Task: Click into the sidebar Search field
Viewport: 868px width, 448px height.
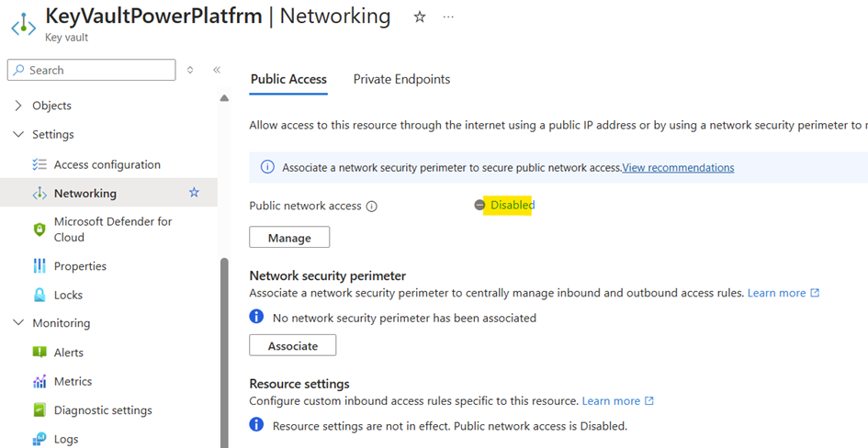Action: click(x=91, y=71)
